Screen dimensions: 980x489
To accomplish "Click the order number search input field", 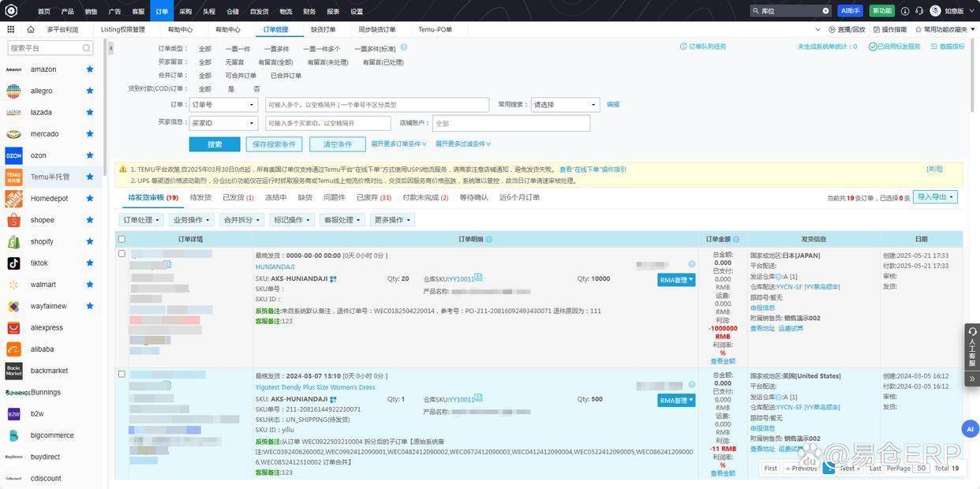I will 377,103.
